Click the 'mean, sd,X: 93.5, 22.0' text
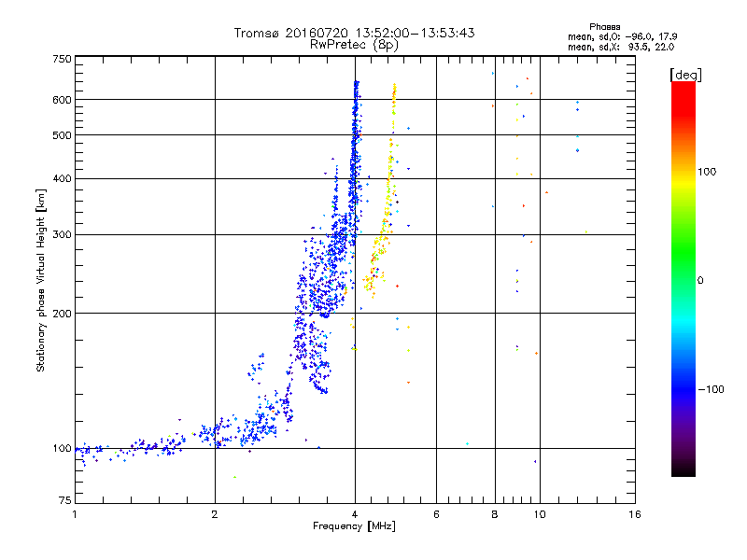 click(621, 47)
